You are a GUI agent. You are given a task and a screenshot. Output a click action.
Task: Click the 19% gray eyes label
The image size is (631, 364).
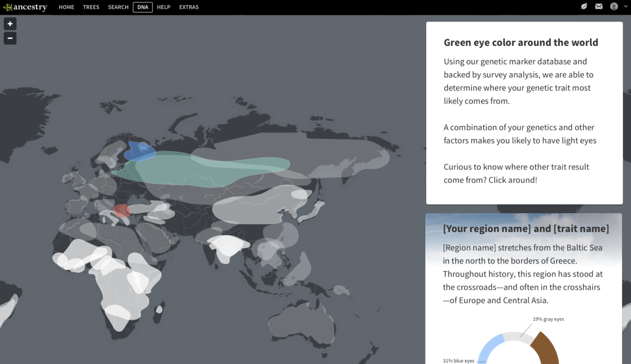[548, 319]
